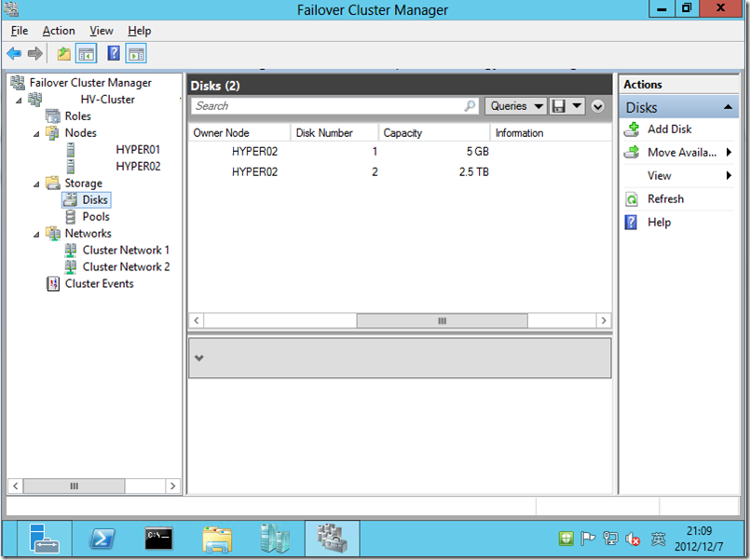Click the Back arrow toolbar icon
This screenshot has width=750, height=560.
[14, 53]
